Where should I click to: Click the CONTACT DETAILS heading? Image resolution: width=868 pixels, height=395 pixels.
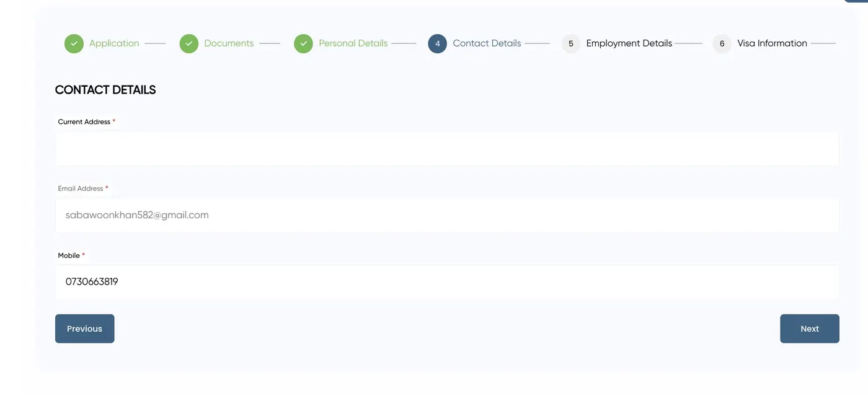[105, 90]
